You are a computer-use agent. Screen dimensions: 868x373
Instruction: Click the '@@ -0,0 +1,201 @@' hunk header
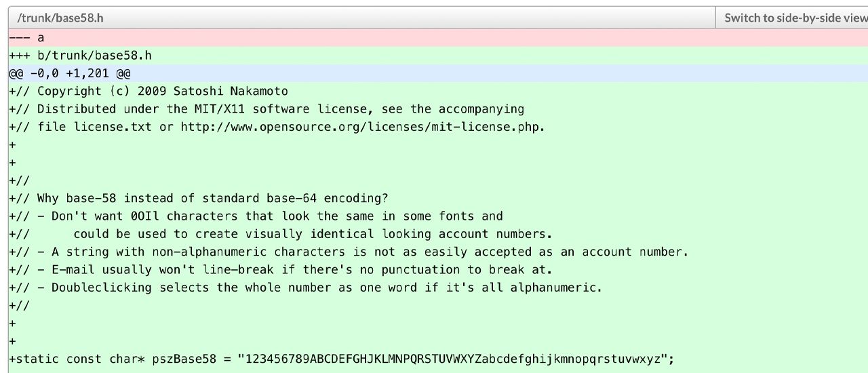(70, 73)
